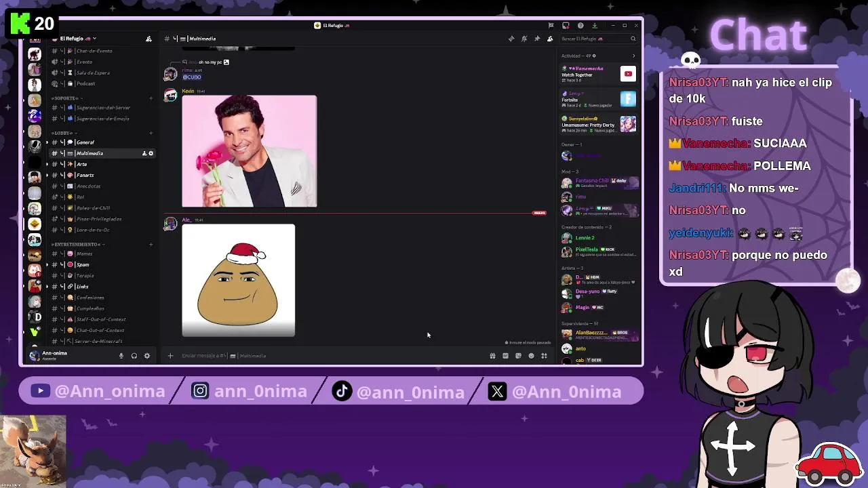The width and height of the screenshot is (868, 488).
Task: Invite people icon on Multimedia channel
Action: click(x=144, y=153)
